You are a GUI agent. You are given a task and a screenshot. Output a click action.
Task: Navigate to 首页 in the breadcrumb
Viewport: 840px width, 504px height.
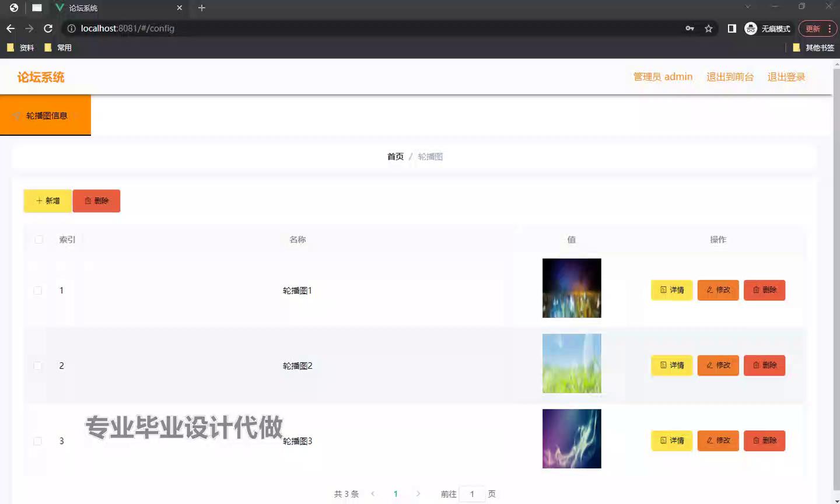(x=395, y=156)
